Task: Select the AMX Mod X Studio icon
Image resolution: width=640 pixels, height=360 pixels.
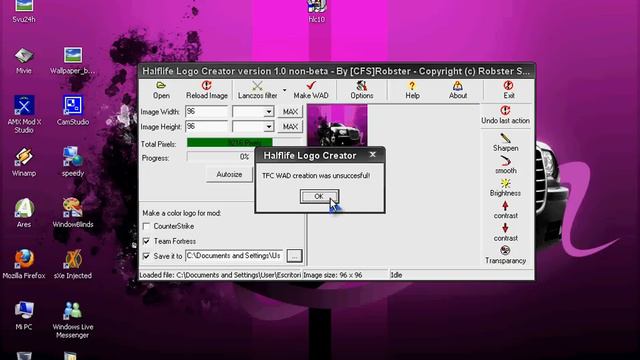Action: (24, 114)
